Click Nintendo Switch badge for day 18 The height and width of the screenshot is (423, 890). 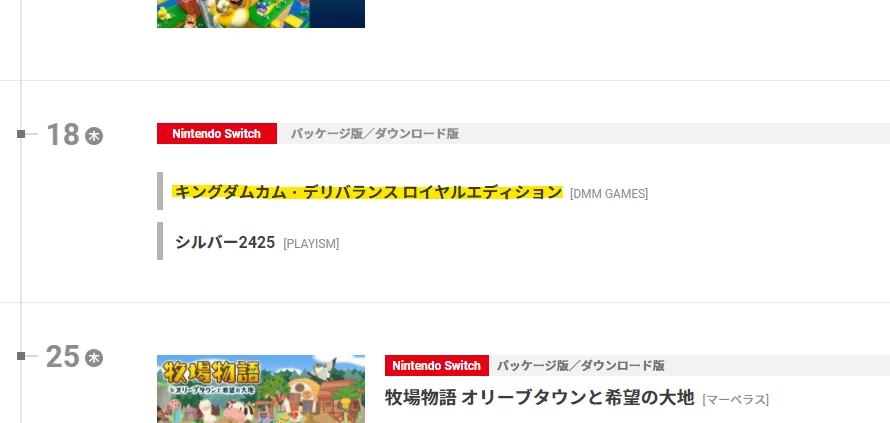[x=217, y=133]
